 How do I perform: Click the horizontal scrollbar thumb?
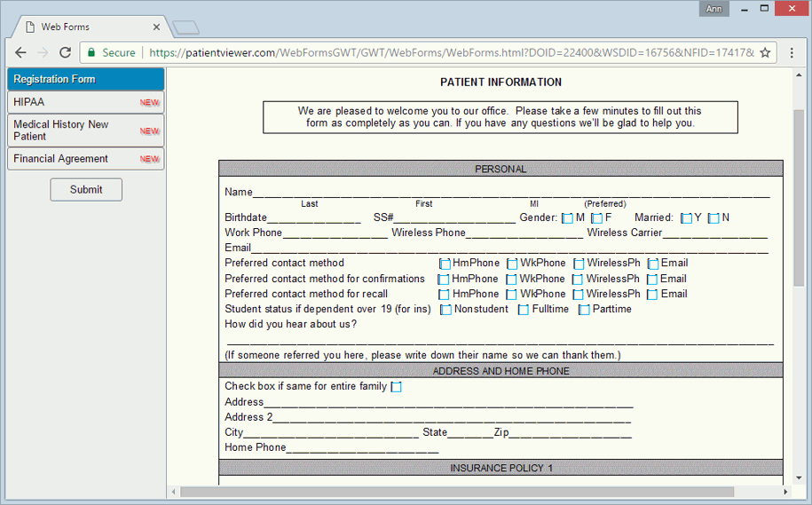click(x=457, y=492)
